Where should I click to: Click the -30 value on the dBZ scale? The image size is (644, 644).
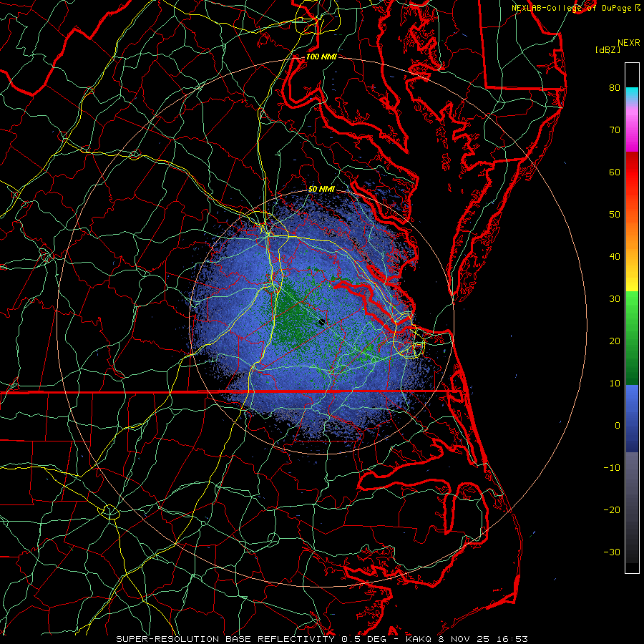point(610,552)
